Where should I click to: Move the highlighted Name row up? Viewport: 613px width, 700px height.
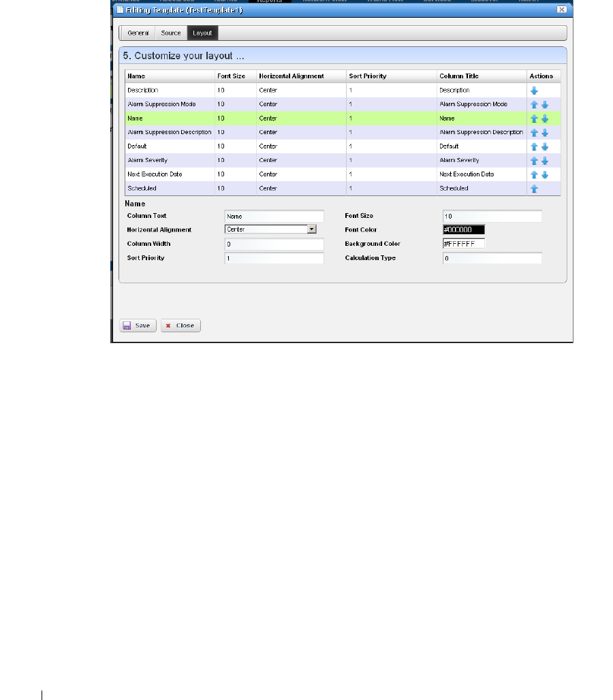pos(534,118)
